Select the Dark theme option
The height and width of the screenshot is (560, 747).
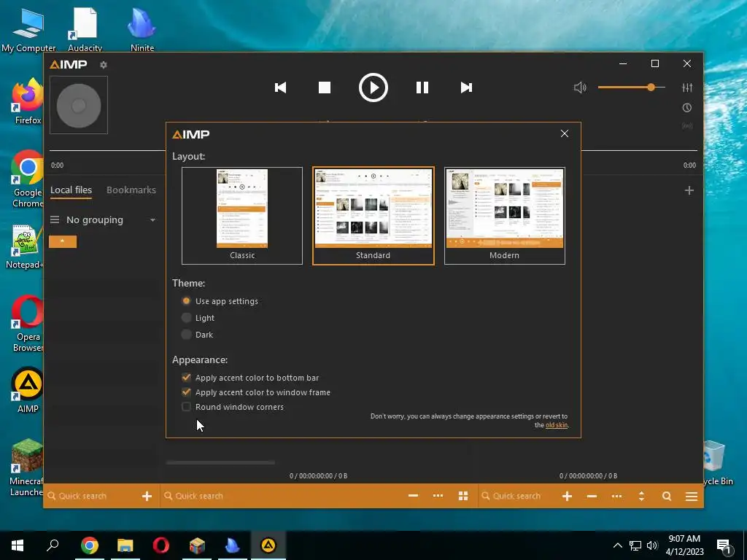coord(197,335)
